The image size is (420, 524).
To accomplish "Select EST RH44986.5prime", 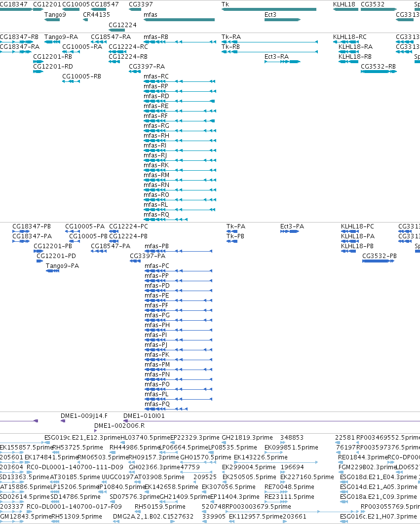I will [135, 448].
